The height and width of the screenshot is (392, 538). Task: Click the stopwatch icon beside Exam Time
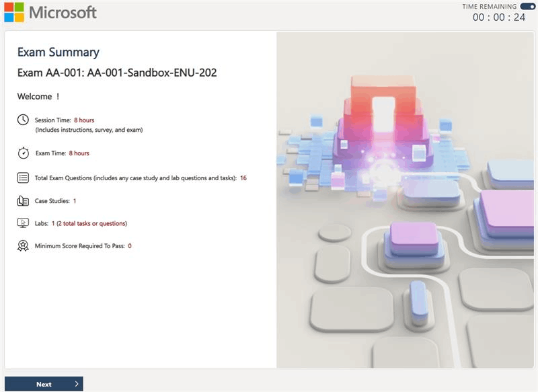click(24, 153)
